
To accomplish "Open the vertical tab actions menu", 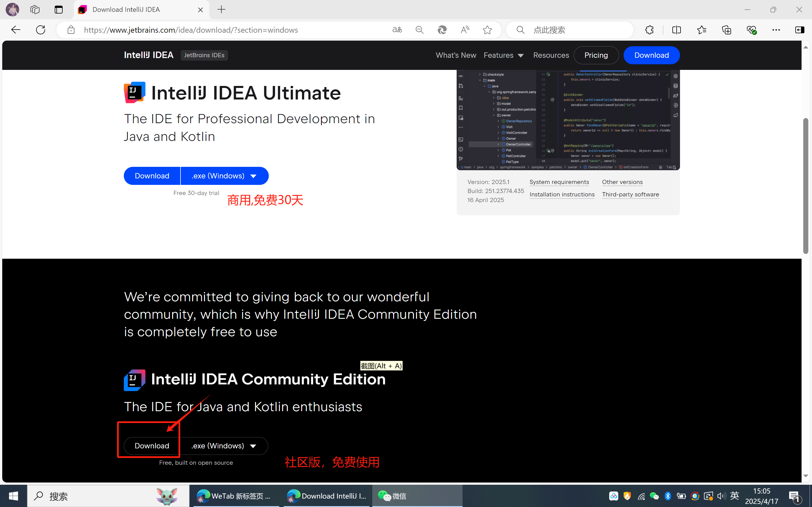I will click(59, 9).
